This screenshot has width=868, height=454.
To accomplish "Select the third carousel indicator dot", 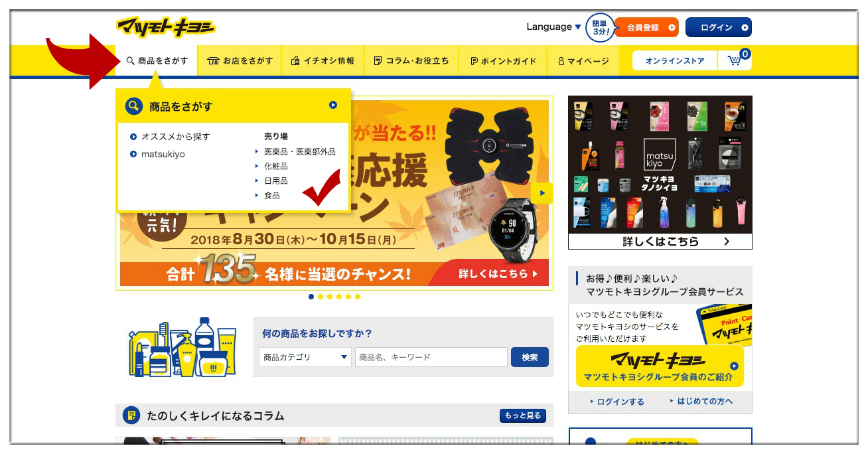I will (x=330, y=297).
